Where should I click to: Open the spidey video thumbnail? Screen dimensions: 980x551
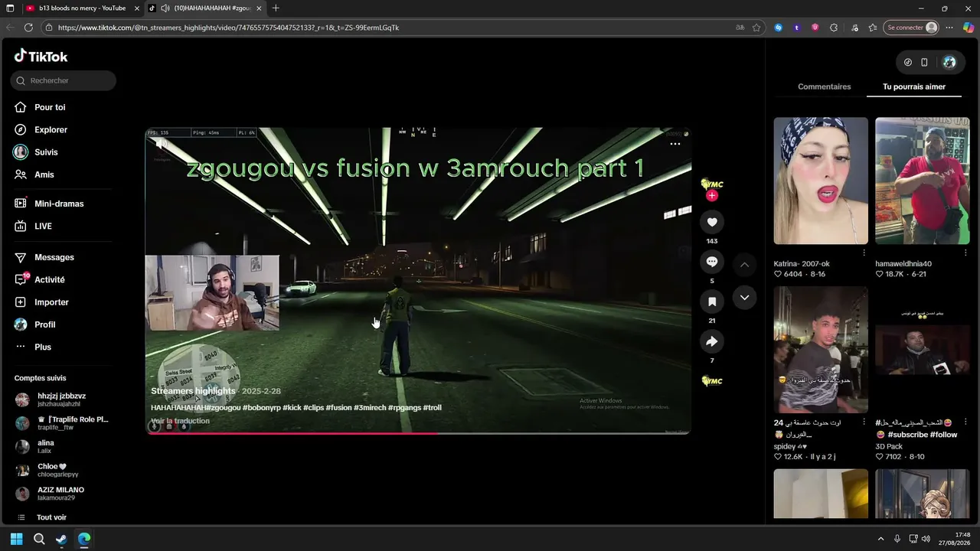point(821,350)
